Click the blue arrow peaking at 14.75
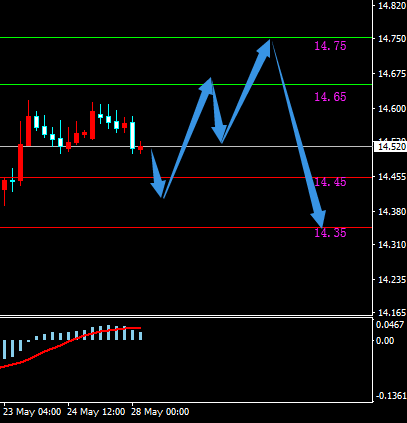Viewport: 407px width, 423px height. click(247, 91)
